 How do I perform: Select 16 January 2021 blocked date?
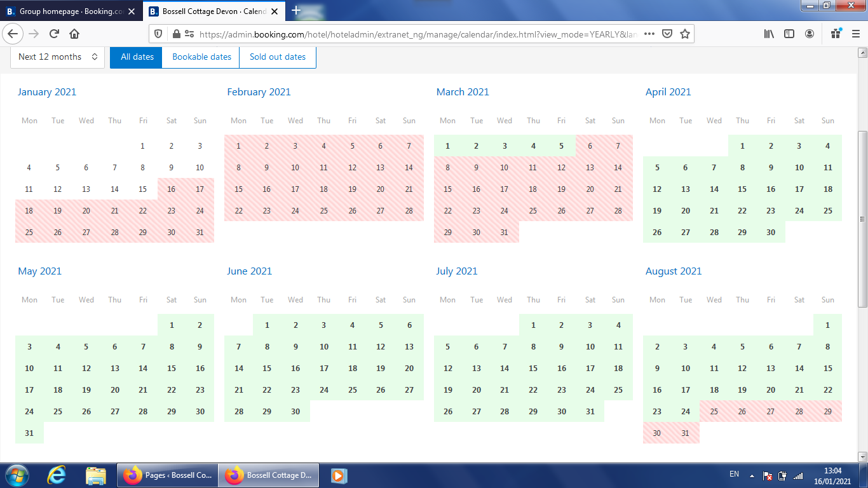(x=171, y=189)
